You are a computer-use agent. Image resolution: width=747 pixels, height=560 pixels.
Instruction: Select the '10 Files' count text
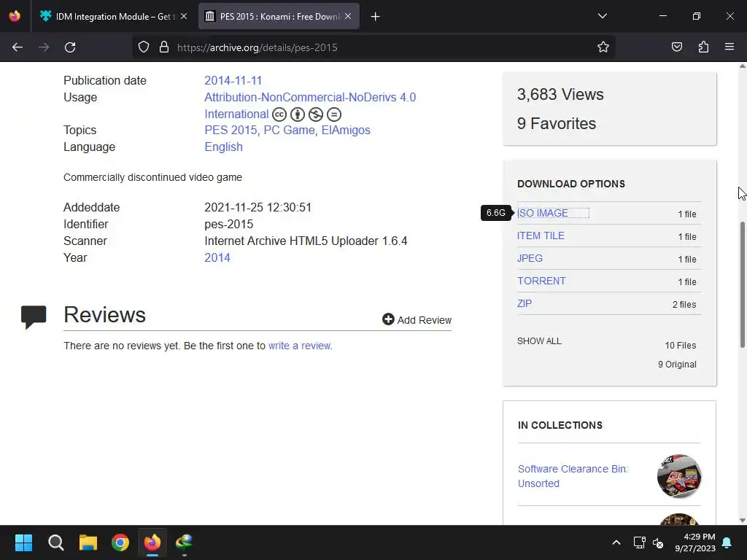[x=681, y=345]
